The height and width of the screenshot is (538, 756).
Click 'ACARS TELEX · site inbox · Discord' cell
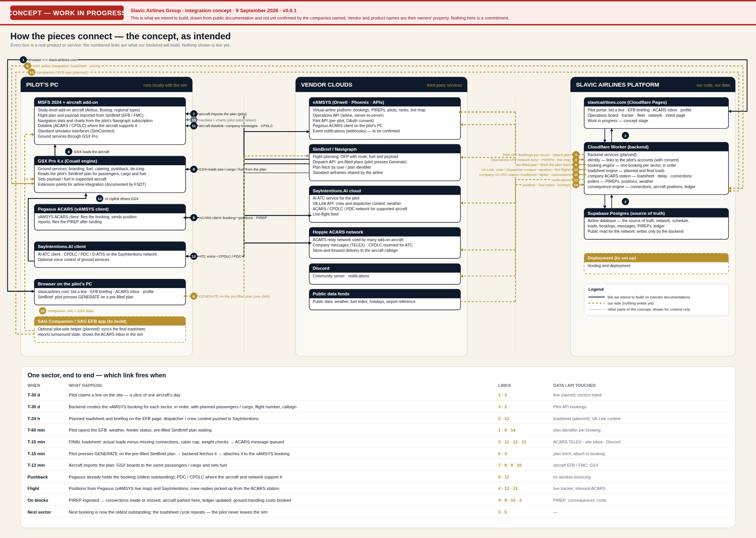coord(587,442)
